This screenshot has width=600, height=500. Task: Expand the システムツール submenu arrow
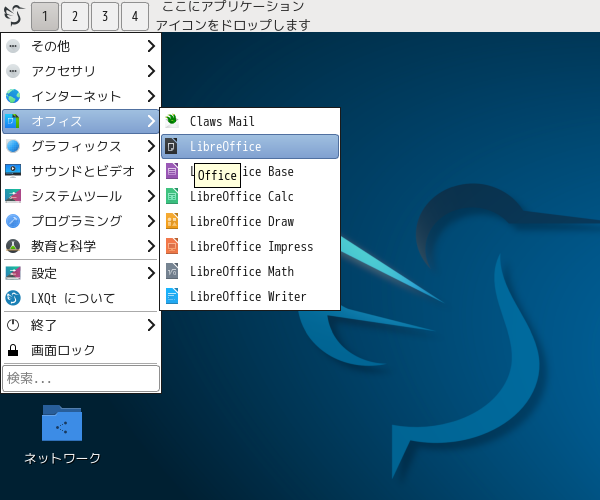coord(151,196)
